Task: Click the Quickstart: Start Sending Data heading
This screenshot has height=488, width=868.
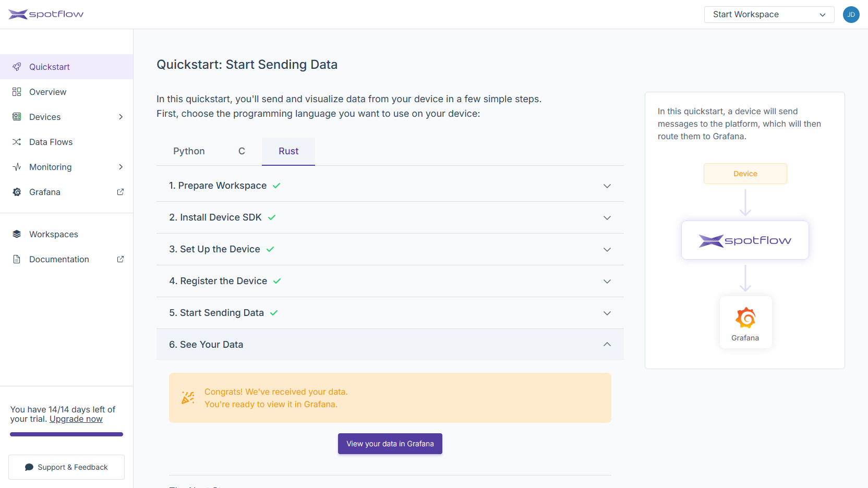Action: pos(247,65)
